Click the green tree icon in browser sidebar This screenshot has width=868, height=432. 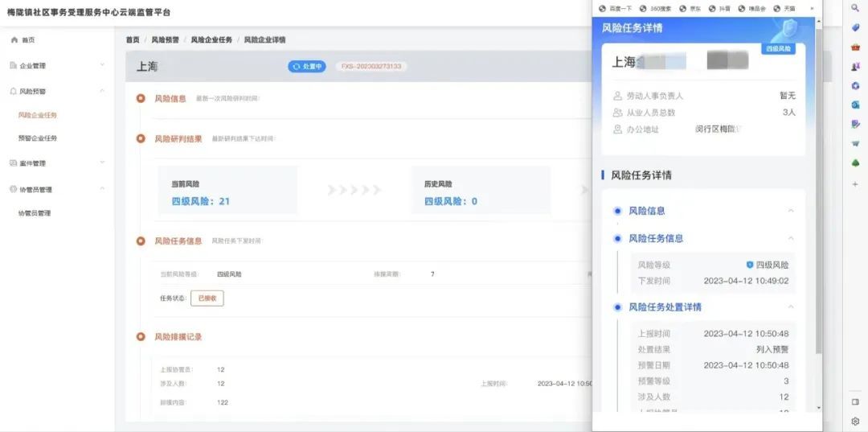(855, 163)
